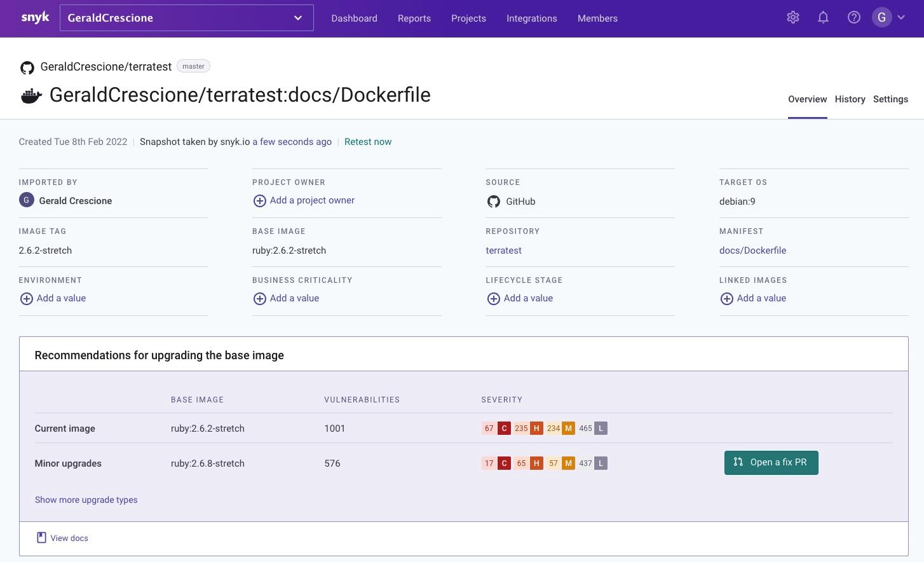924x562 pixels.
Task: Click the Docker whale icon
Action: point(31,96)
